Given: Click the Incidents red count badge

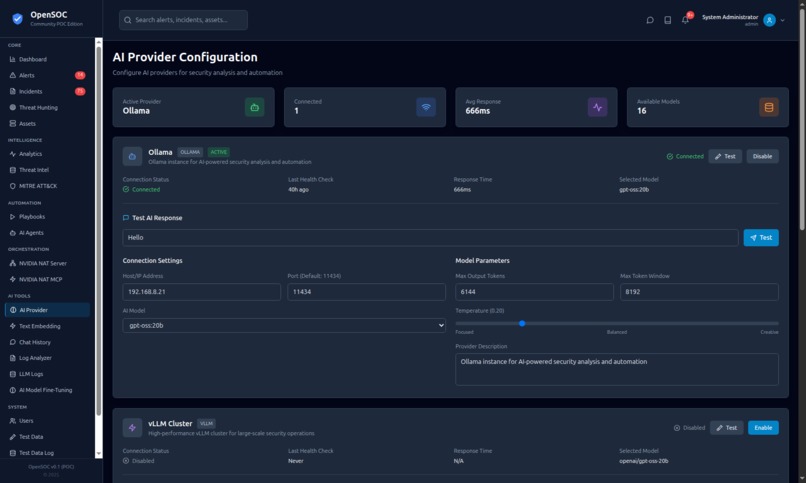Looking at the screenshot, I should click(80, 91).
